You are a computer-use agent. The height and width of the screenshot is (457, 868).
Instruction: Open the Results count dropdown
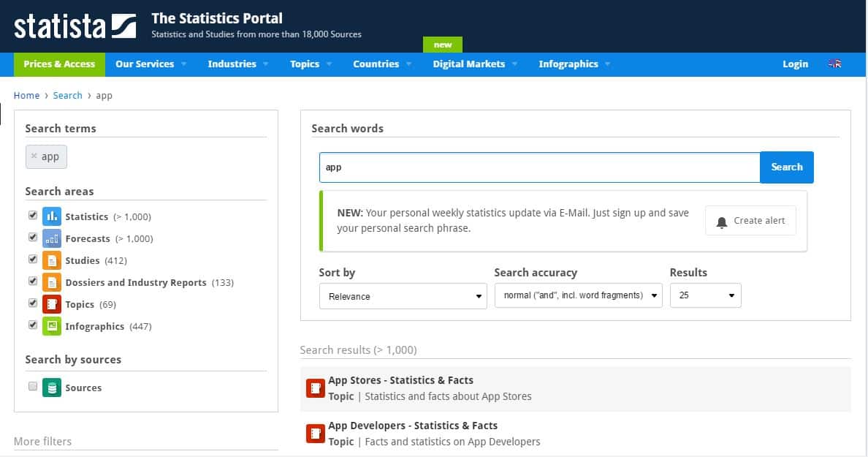pos(705,295)
